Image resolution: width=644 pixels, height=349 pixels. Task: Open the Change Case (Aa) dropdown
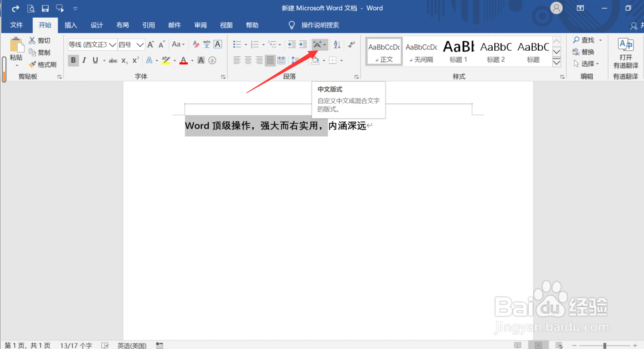tap(178, 44)
